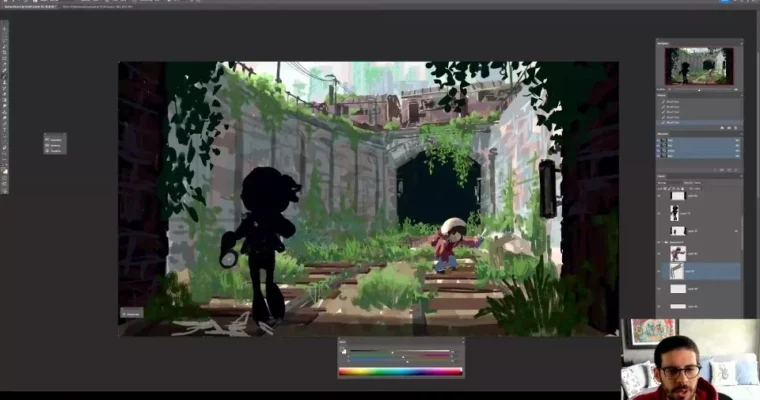Viewport: 760px width, 400px height.
Task: Click the Navigator panel tab
Action: 663,44
